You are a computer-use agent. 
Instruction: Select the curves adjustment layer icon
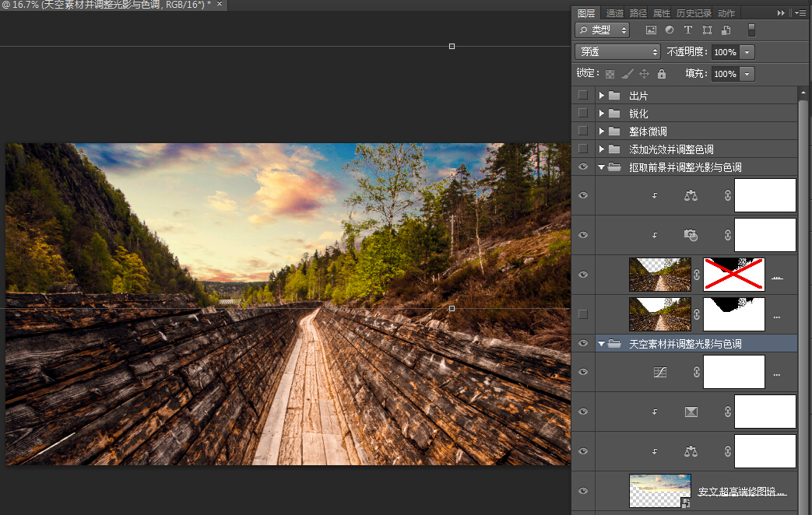(x=659, y=372)
